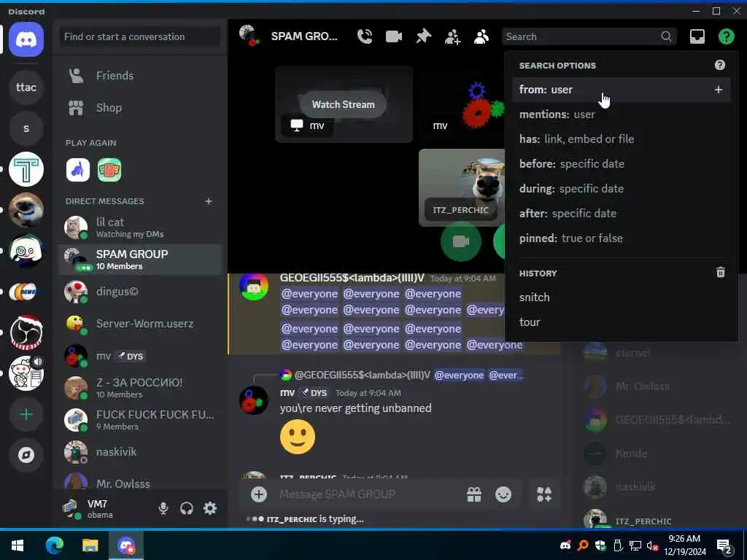Toggle microphone mute in the user panel
Viewport: 747px width, 560px height.
click(163, 508)
